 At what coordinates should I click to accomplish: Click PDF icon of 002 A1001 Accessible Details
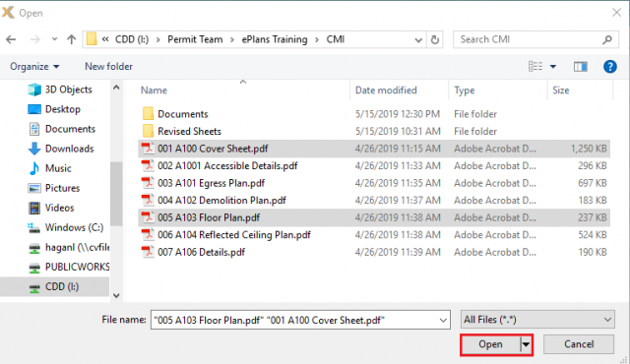[x=148, y=165]
